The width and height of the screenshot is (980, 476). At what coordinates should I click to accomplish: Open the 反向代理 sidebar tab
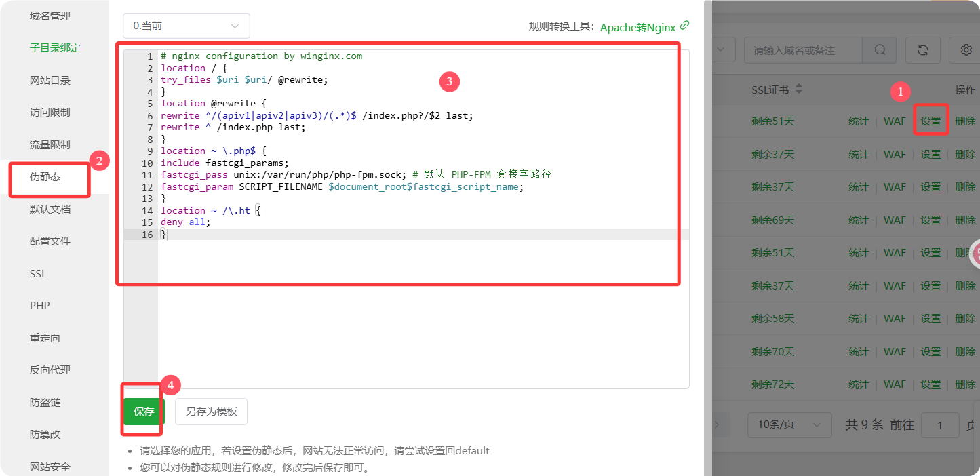(50, 370)
